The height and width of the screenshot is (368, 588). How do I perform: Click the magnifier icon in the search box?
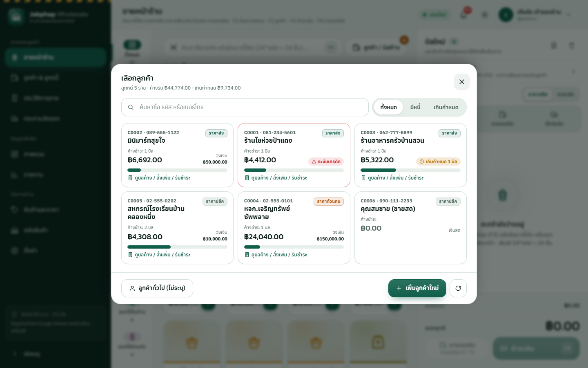(x=131, y=107)
